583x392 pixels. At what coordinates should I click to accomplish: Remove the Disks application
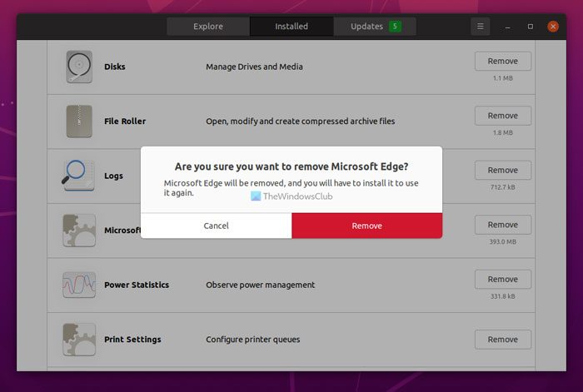(x=502, y=61)
